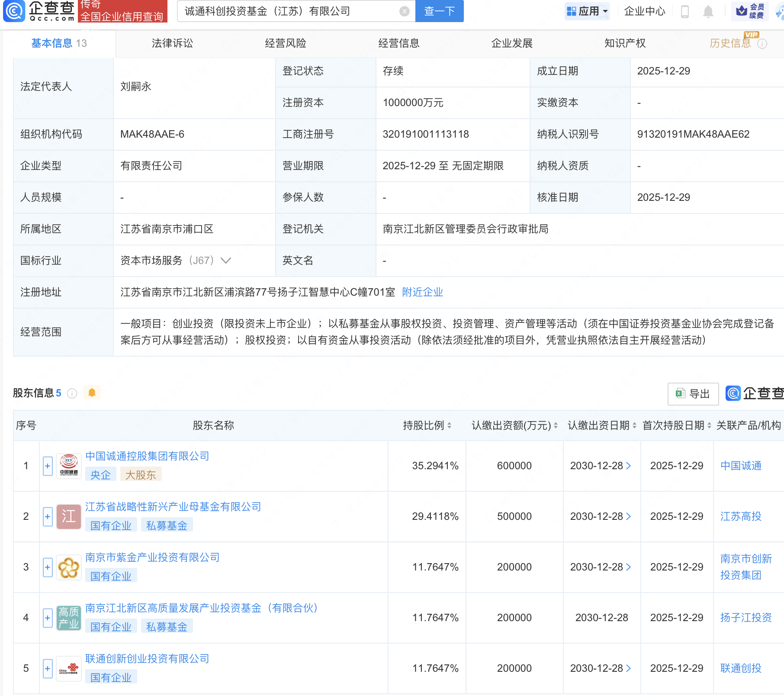Switch to the 法律诉讼 tab
Viewport: 784px width, 696px height.
(x=172, y=43)
